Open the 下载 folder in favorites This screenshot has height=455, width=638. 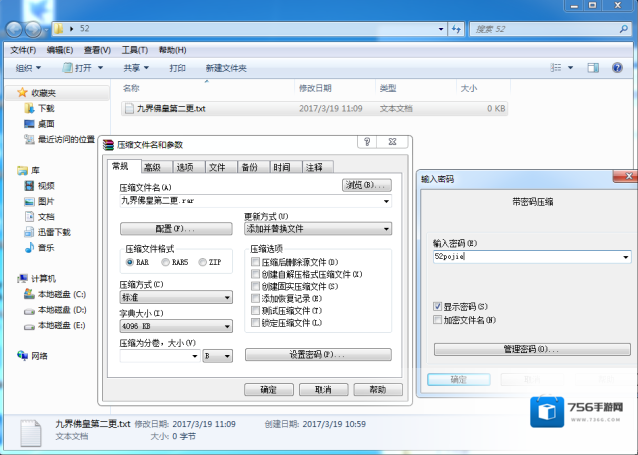point(46,108)
